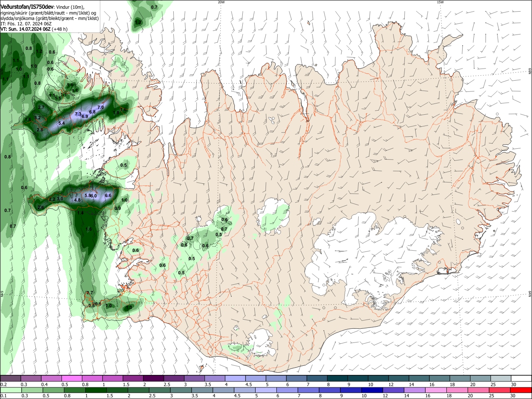
Task: Click the 5.8 precipitation value
Action: (x=88, y=195)
